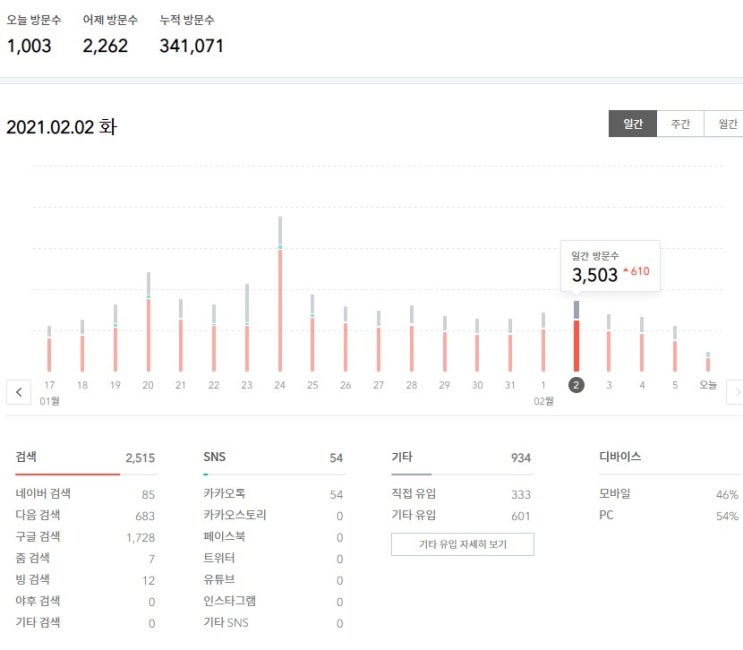This screenshot has width=743, height=650.
Task: Click the 검색 section header
Action: pyautogui.click(x=26, y=457)
